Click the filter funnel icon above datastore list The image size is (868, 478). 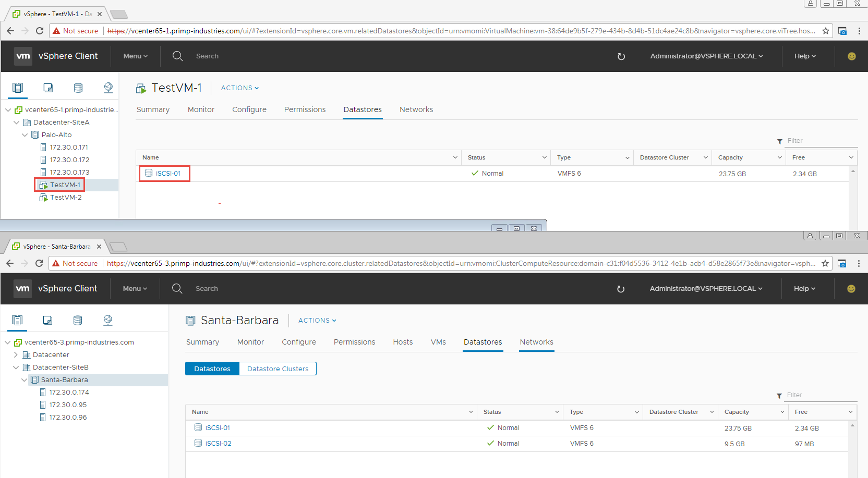(x=779, y=140)
